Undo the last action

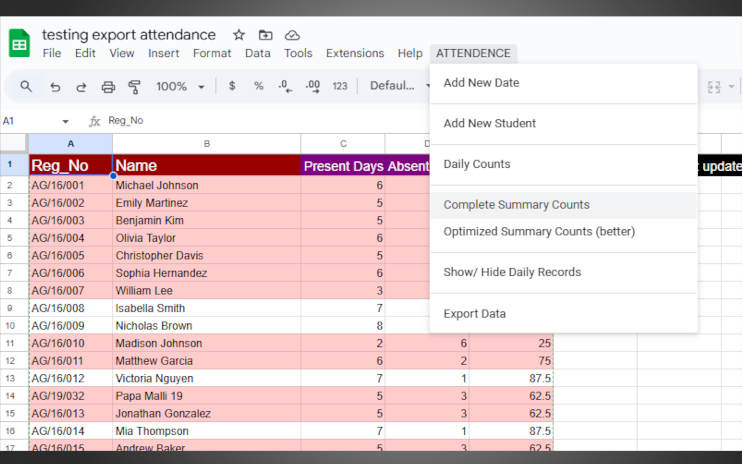point(55,87)
